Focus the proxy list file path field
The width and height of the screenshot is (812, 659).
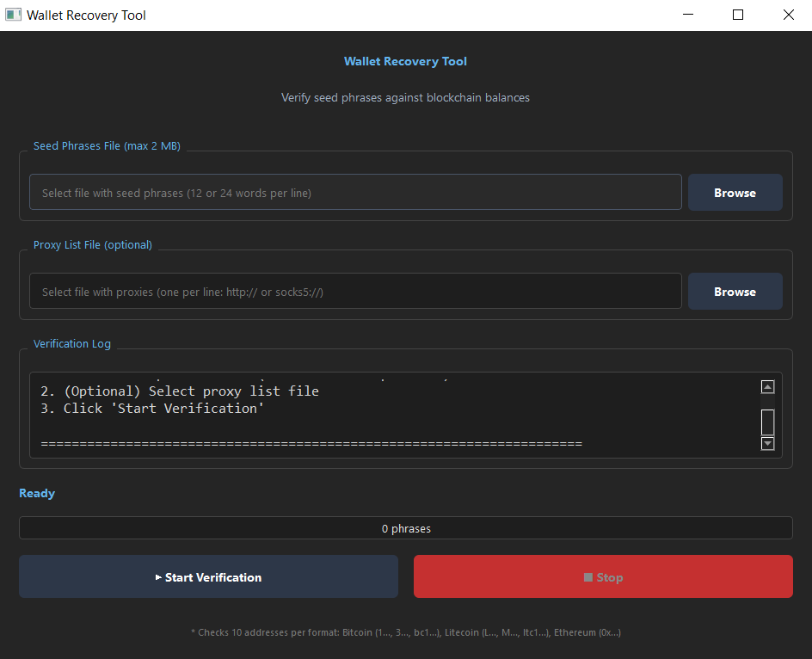355,292
